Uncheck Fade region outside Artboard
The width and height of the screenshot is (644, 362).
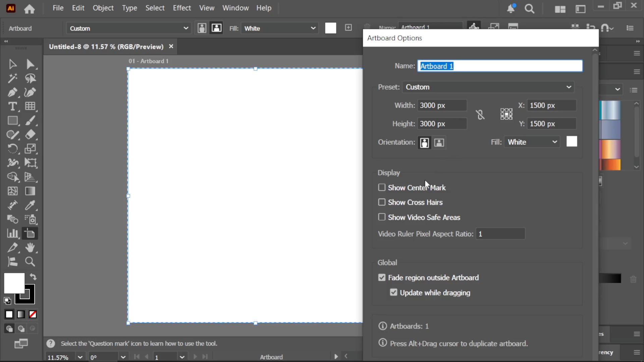click(382, 278)
